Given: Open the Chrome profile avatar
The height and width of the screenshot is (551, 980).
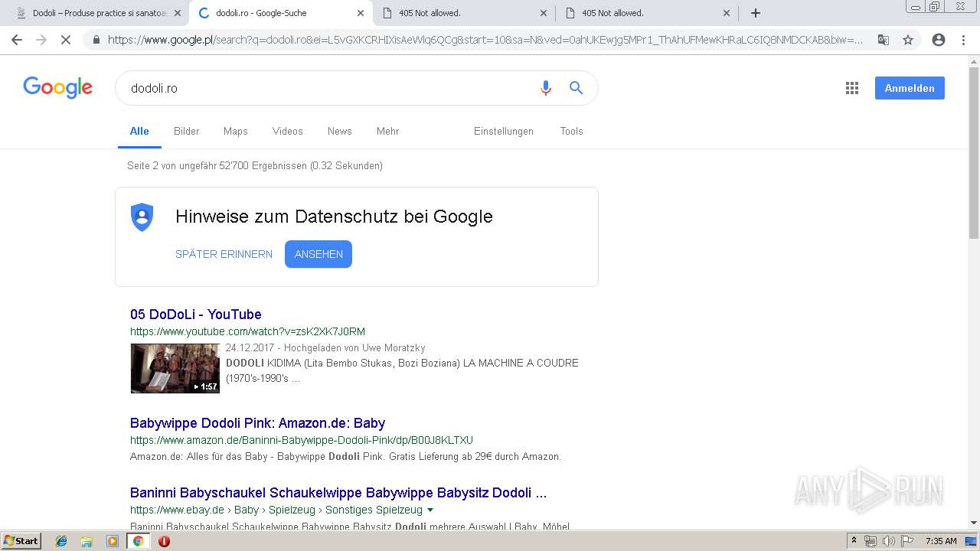Looking at the screenshot, I should [x=939, y=40].
